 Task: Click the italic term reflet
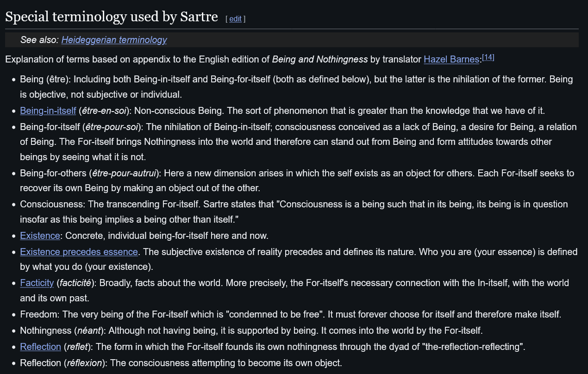click(77, 347)
